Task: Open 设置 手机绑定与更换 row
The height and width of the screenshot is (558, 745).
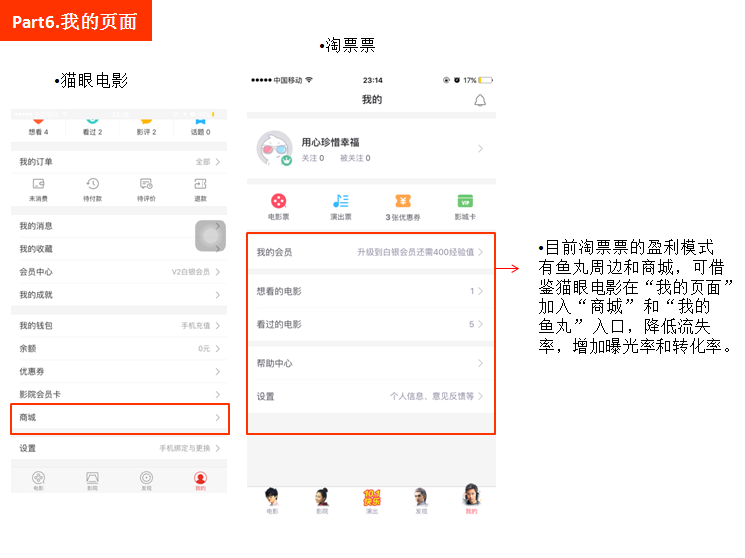Action: pos(119,448)
